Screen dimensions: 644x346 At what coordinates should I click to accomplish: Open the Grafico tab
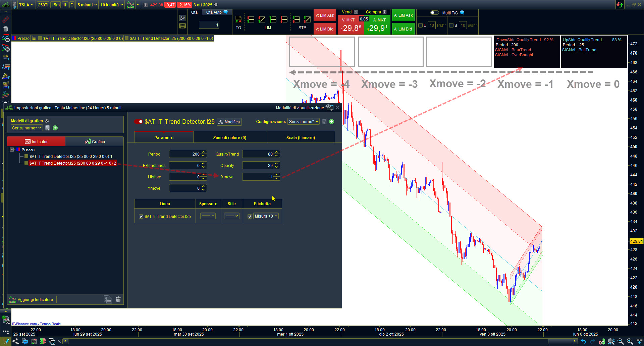pyautogui.click(x=95, y=141)
